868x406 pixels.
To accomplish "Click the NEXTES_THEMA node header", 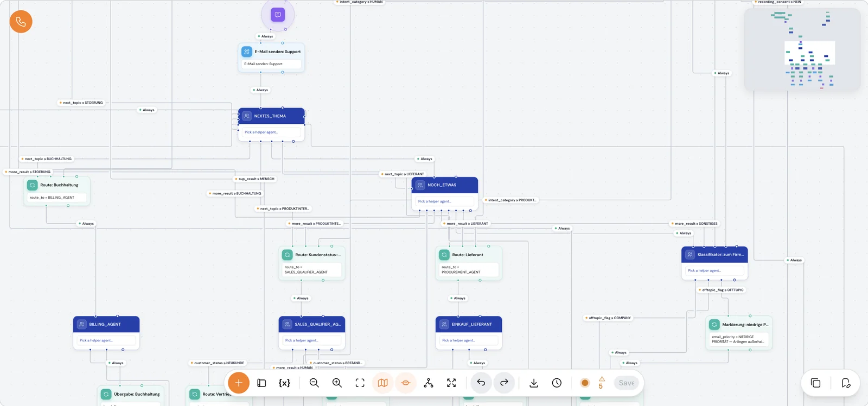I will coord(271,116).
